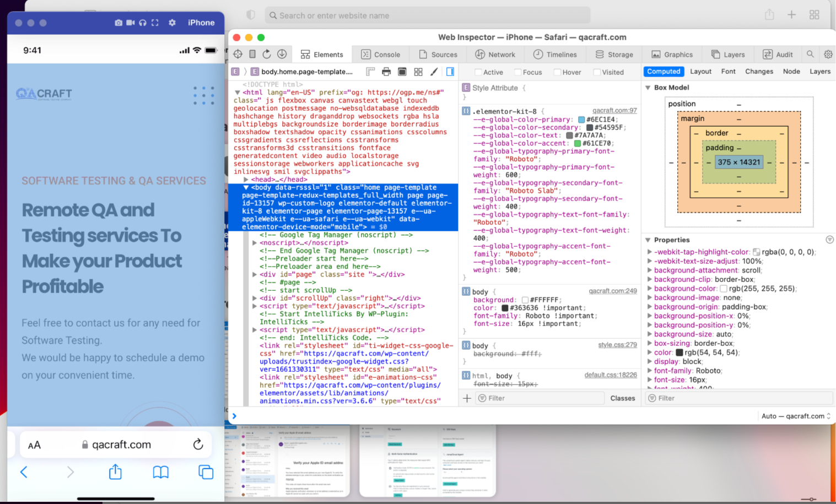Open the Auto — qacraft.com context dropdown
836x504 pixels.
click(x=796, y=416)
